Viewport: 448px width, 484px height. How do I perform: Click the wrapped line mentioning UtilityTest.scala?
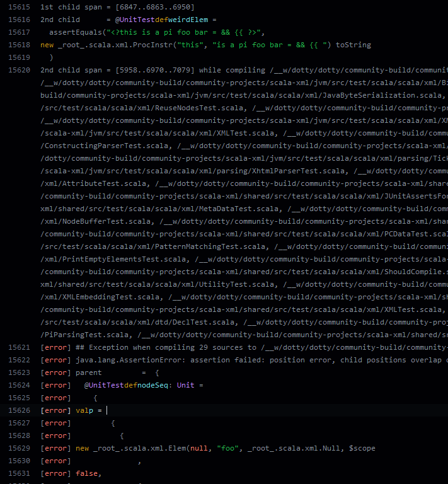(x=244, y=285)
